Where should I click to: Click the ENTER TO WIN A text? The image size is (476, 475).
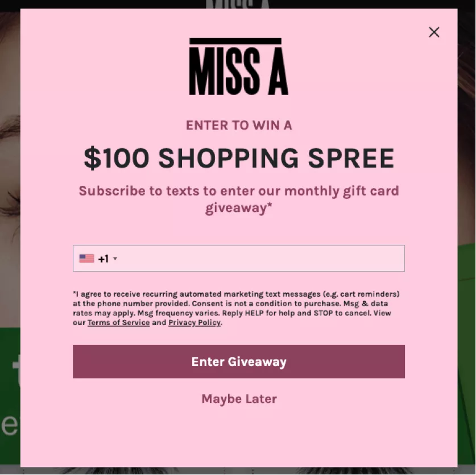[x=239, y=125]
